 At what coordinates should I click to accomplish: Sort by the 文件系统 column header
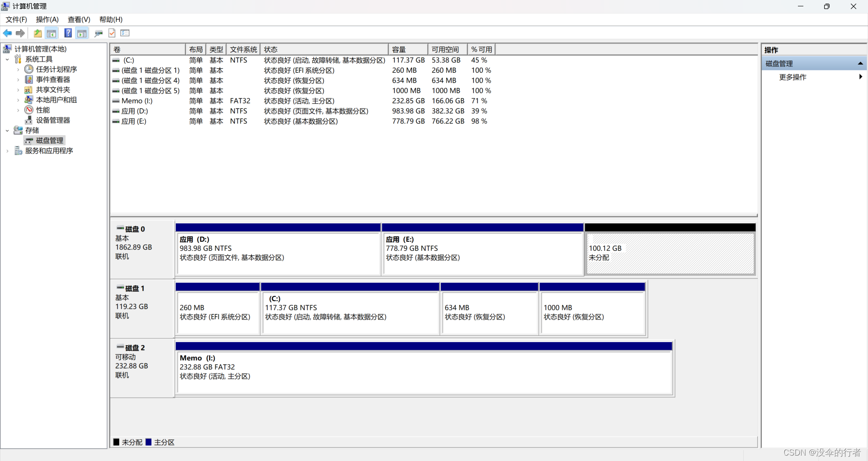pyautogui.click(x=243, y=49)
